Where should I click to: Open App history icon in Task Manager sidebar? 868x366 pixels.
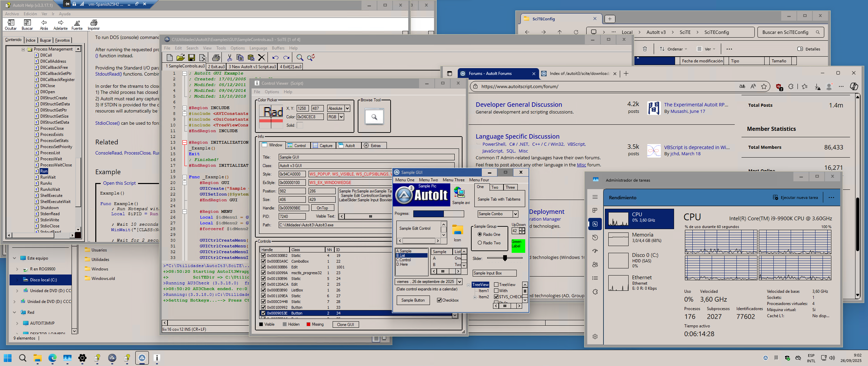click(x=595, y=238)
